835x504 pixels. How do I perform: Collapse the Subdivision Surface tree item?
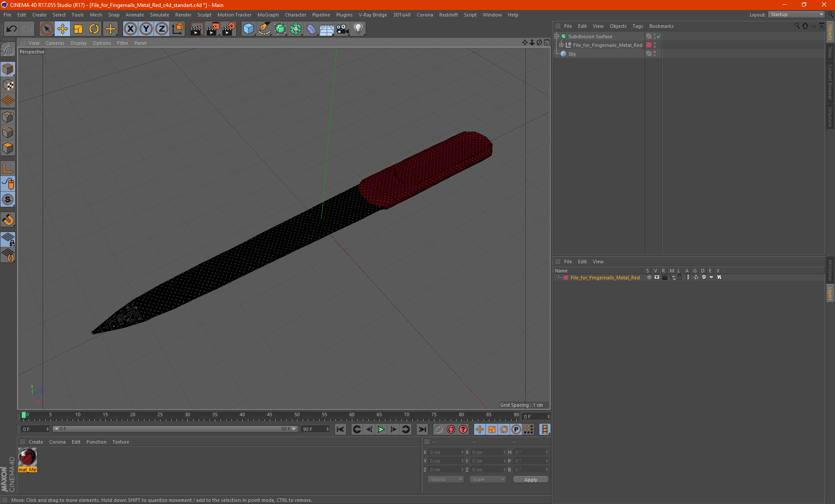(x=556, y=36)
